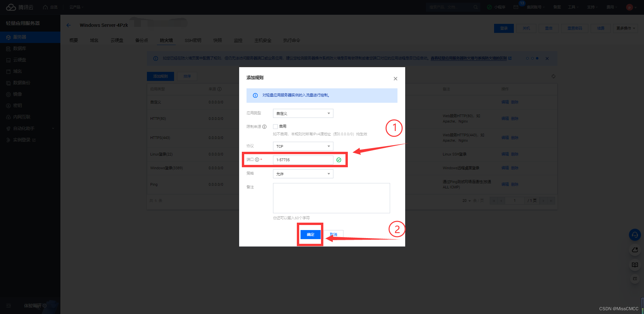
Task: Open 域名 in the left sidebar
Action: click(30, 71)
